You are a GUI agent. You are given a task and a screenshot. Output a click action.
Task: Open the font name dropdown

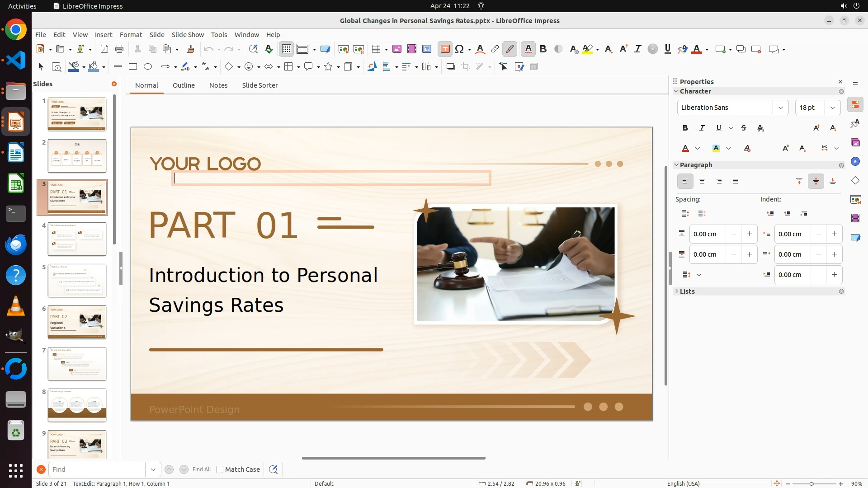pyautogui.click(x=780, y=108)
